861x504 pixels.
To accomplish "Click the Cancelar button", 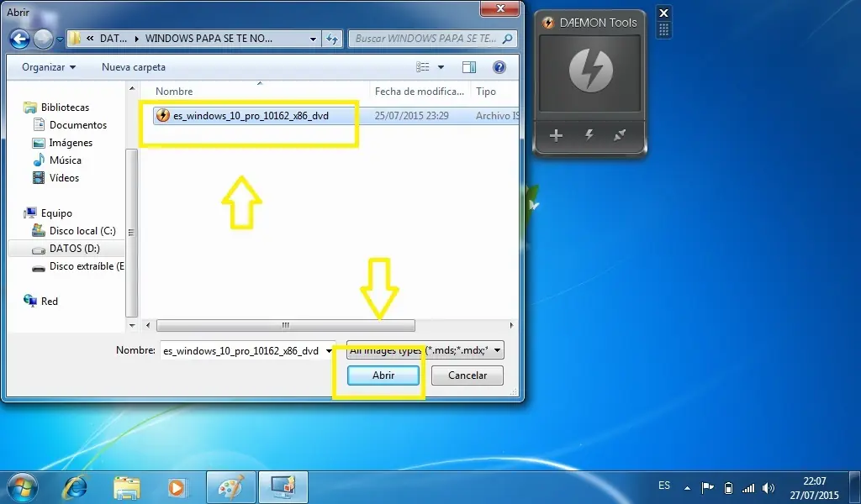I will pos(467,375).
